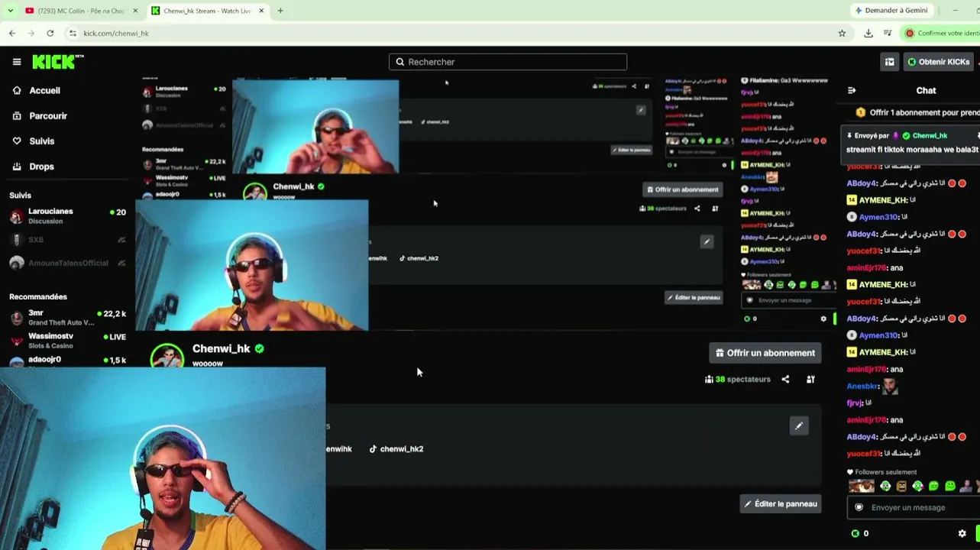Open the SXB followed channel
Screen dimensions: 980x550
click(x=67, y=240)
